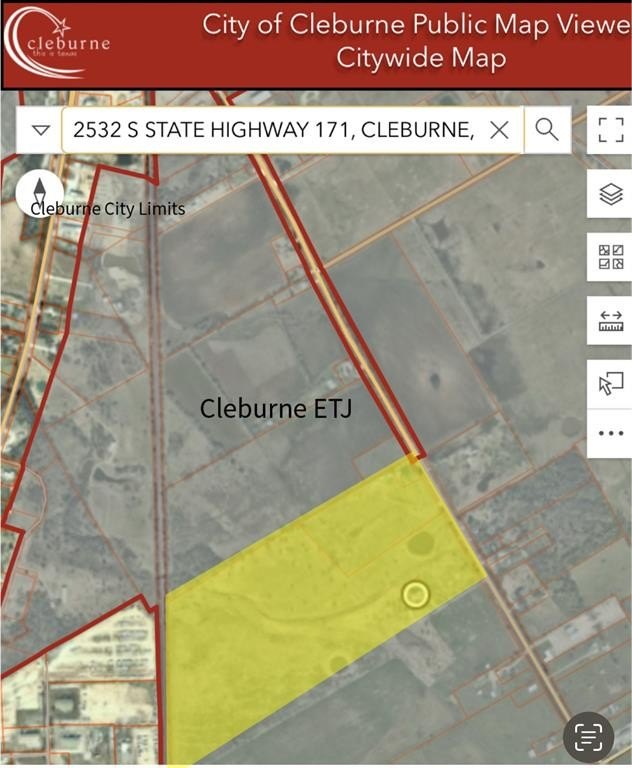Clear the search text with X

499,130
